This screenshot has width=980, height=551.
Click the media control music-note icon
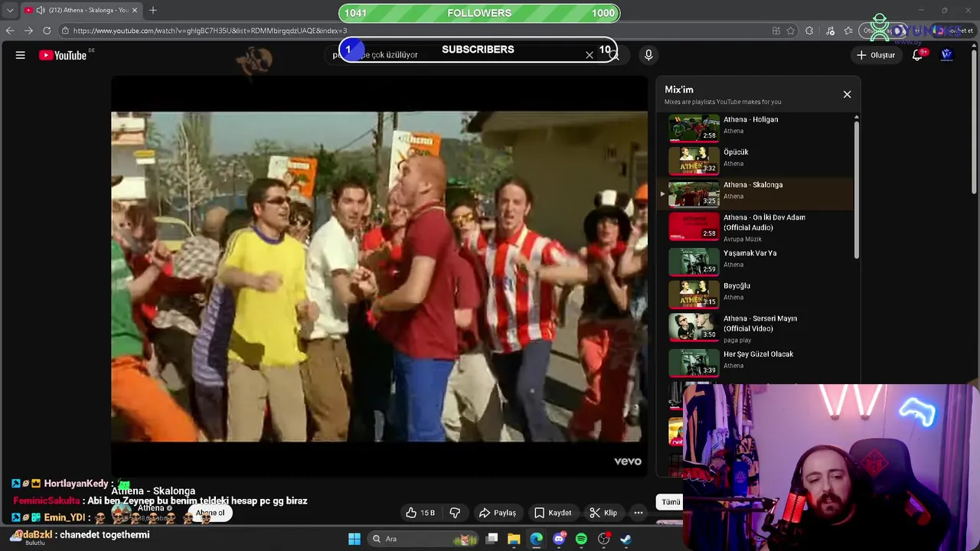pos(831,31)
